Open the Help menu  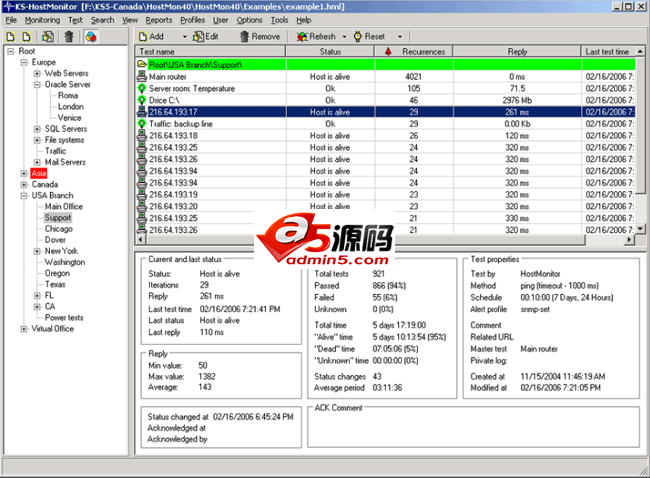304,20
